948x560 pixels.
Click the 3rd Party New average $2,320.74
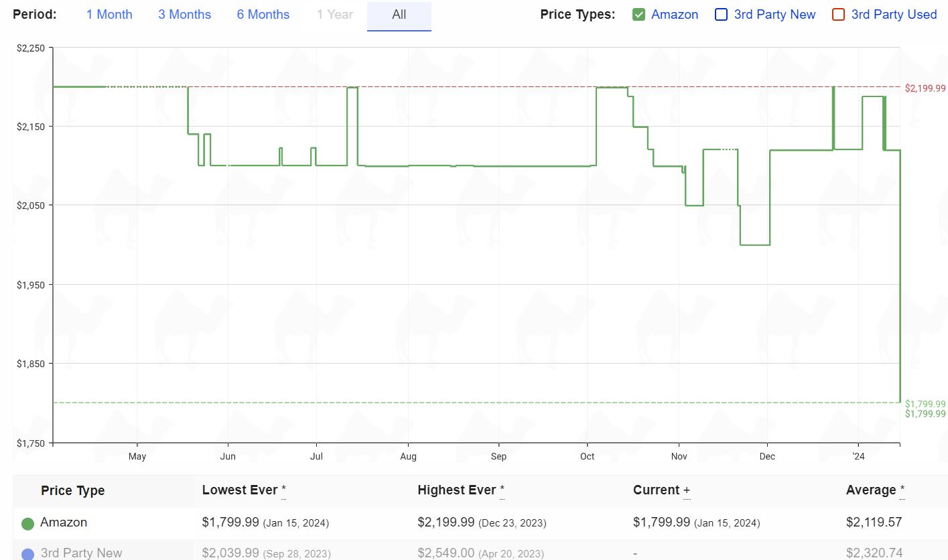point(874,553)
